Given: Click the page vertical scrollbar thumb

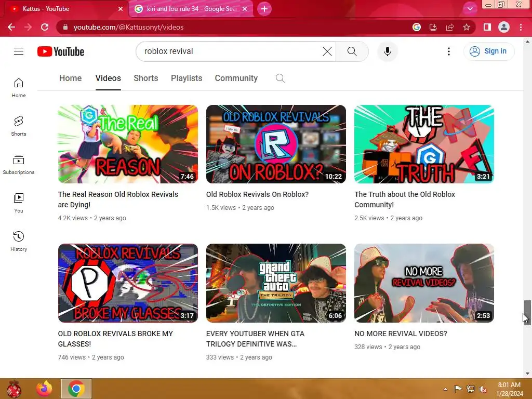Looking at the screenshot, I should (527, 312).
